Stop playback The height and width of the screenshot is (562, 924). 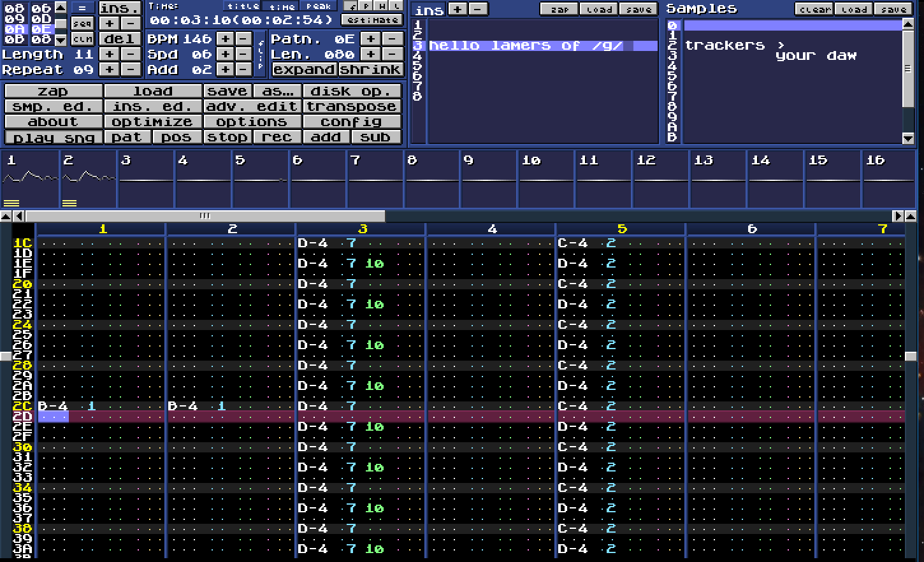227,137
